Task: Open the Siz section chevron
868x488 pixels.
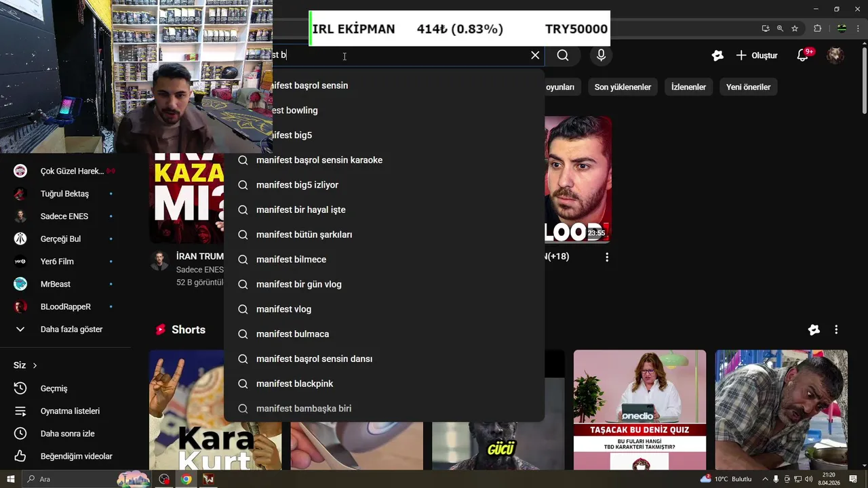Action: click(x=35, y=365)
